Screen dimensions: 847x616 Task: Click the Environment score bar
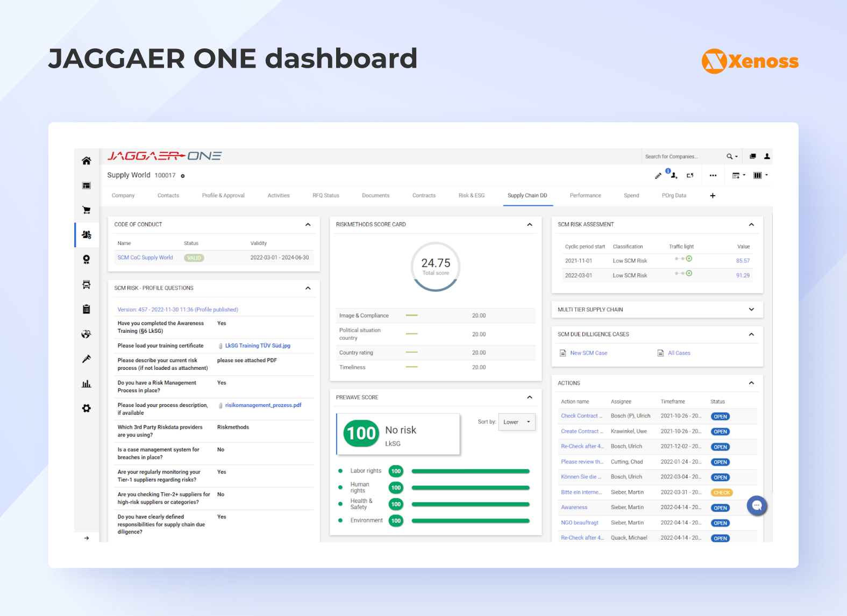471,521
